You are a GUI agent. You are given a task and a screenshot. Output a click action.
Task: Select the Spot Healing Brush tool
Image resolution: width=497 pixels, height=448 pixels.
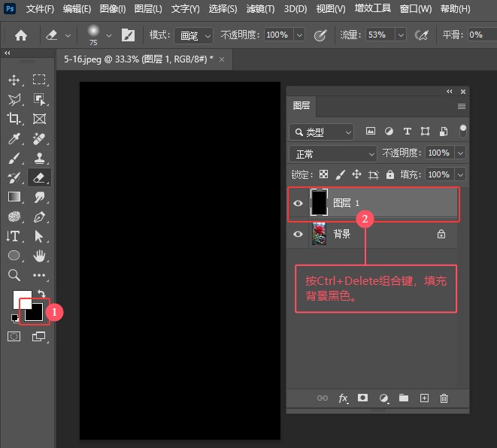tap(39, 138)
